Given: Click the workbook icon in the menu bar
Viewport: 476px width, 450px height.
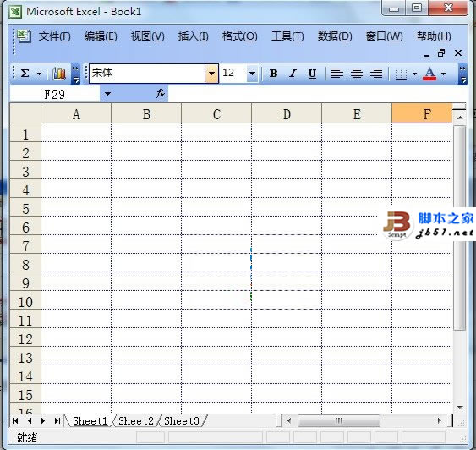Looking at the screenshot, I should (x=24, y=36).
